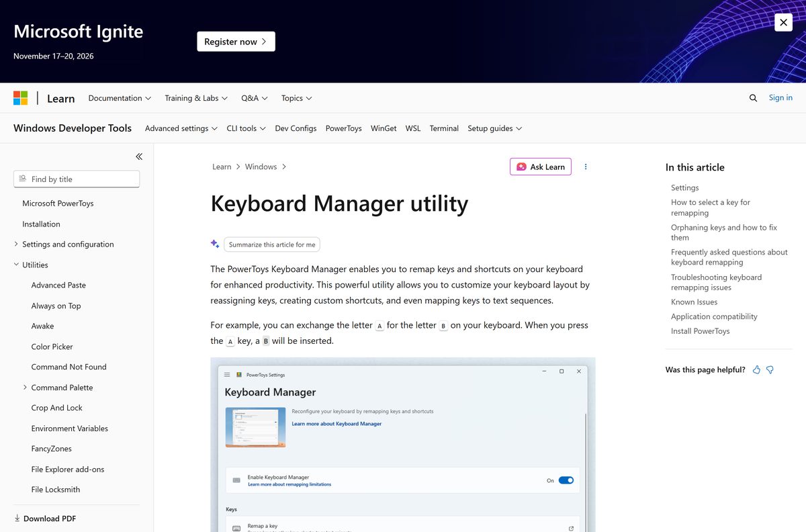Viewport: 806px width, 532px height.
Task: Open Always on Top article
Action: [56, 306]
